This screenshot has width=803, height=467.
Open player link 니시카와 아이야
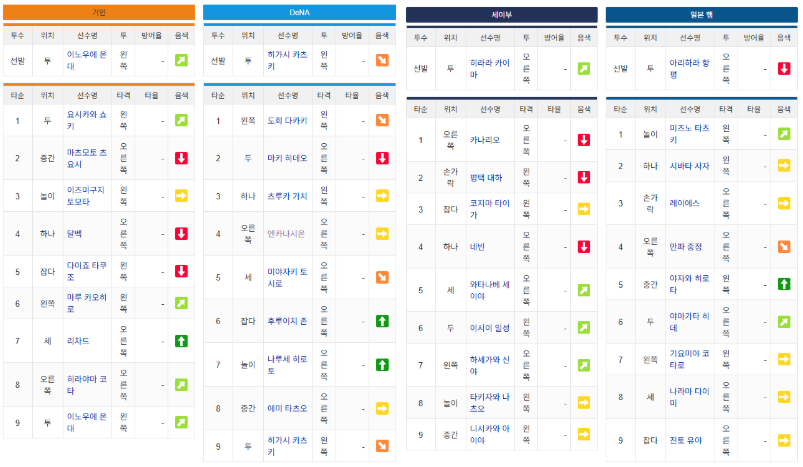(490, 434)
